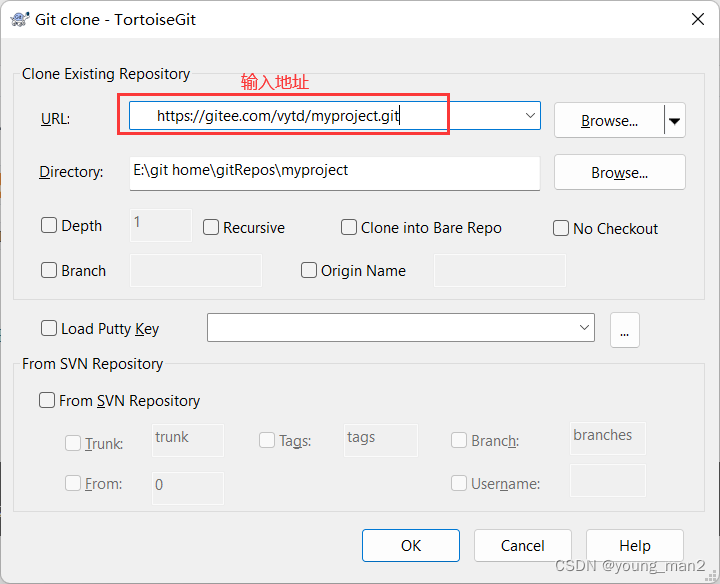The image size is (720, 584).
Task: Toggle the Tags checkbox
Action: [x=267, y=440]
